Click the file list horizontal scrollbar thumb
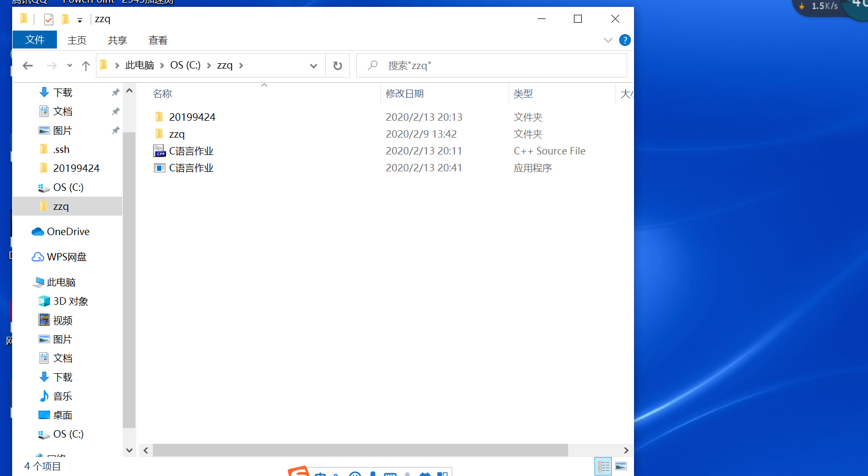The width and height of the screenshot is (868, 476). (360, 450)
